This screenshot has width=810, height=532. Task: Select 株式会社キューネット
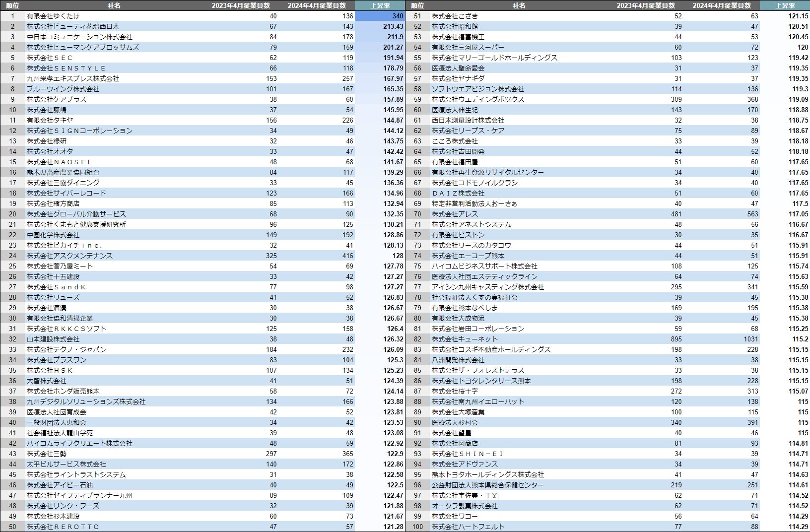coord(465,339)
